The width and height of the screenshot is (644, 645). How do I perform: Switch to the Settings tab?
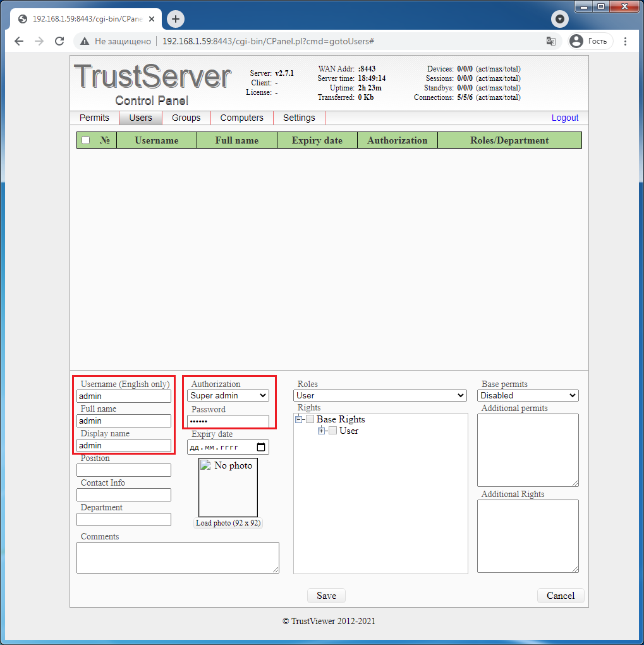point(299,118)
